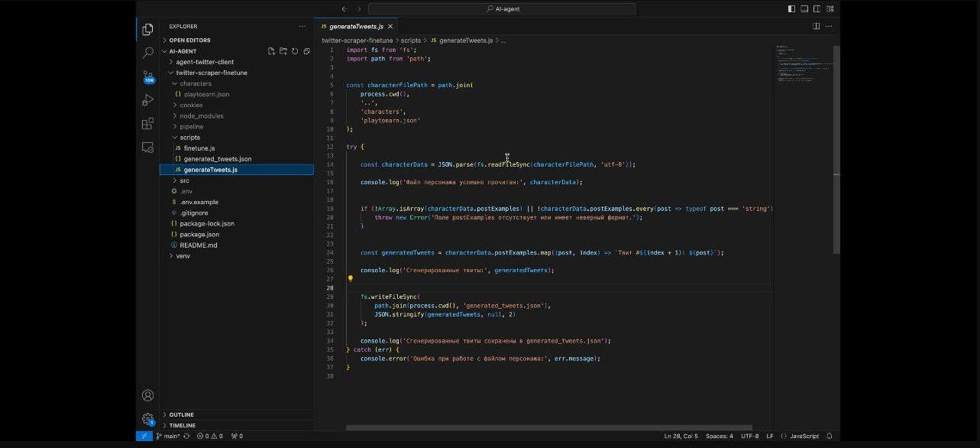Expand the OUTLINE section

point(180,414)
